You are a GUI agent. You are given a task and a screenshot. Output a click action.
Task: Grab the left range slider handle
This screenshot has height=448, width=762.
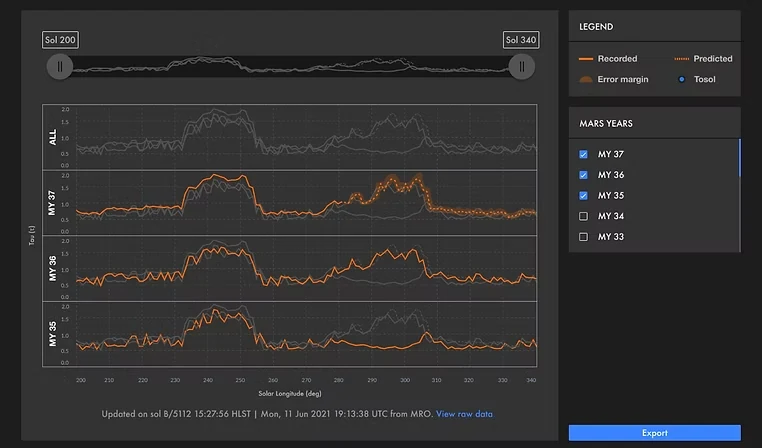pyautogui.click(x=60, y=67)
